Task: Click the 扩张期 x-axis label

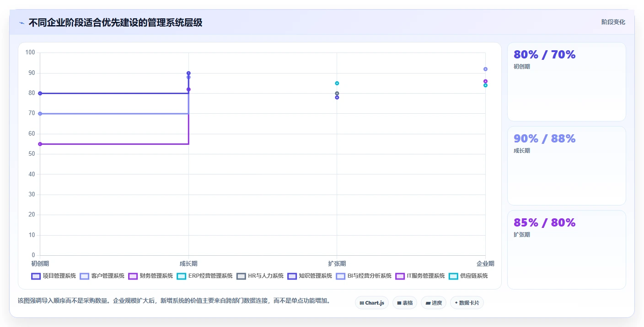Action: [x=337, y=264]
